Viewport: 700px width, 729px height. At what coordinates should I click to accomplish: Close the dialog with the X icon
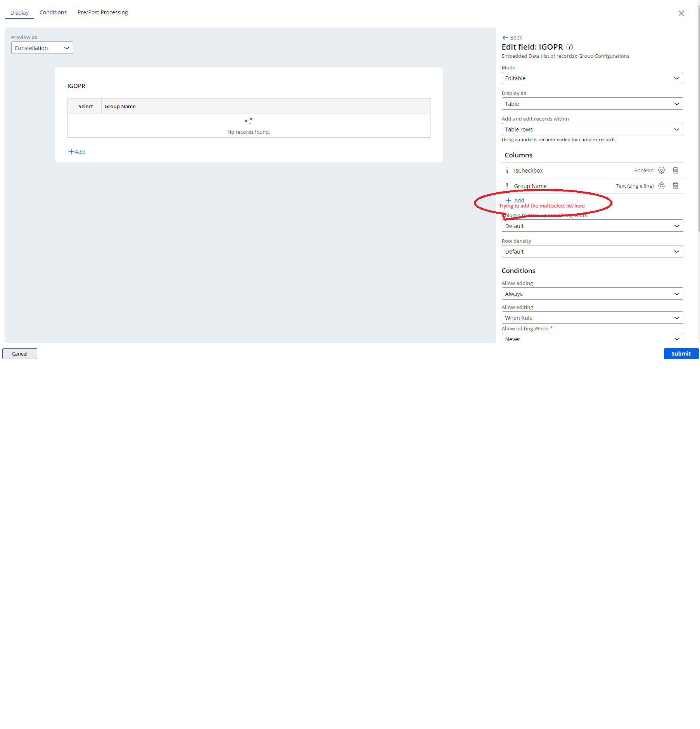pyautogui.click(x=681, y=13)
